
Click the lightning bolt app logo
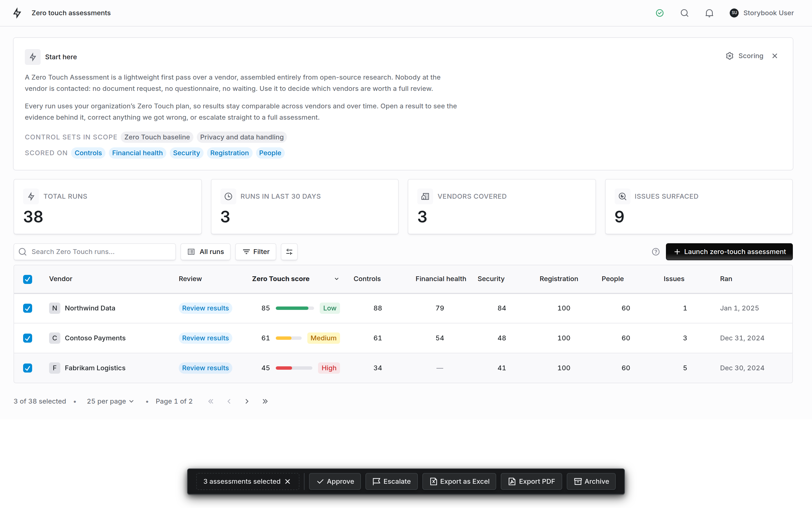point(17,13)
